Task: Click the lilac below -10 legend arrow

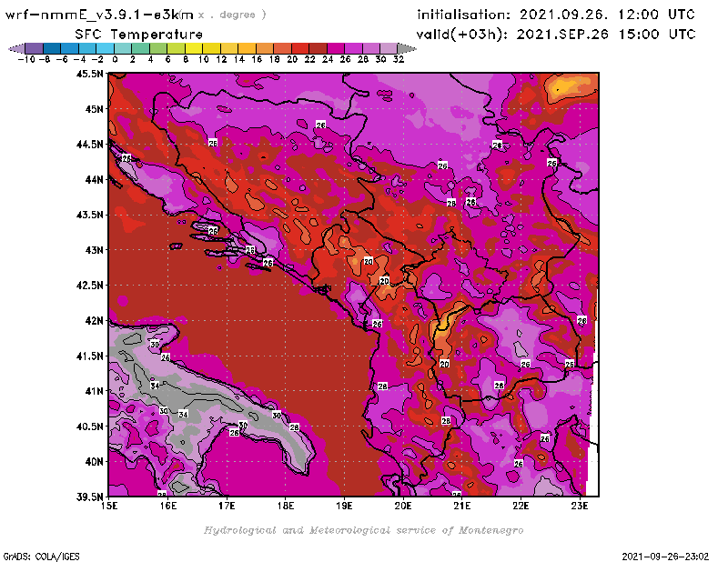Action: (x=16, y=48)
